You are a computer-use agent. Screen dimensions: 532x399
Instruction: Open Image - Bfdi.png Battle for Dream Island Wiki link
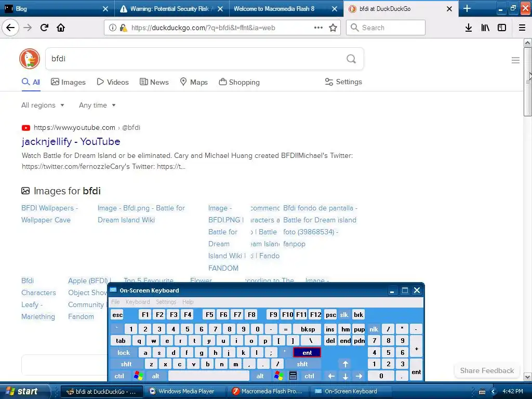coord(141,214)
